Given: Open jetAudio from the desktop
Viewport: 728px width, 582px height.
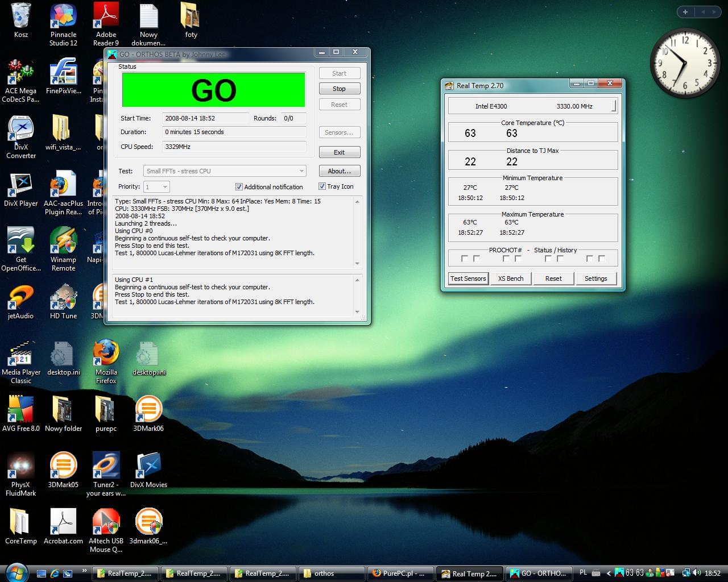Looking at the screenshot, I should click(x=21, y=301).
